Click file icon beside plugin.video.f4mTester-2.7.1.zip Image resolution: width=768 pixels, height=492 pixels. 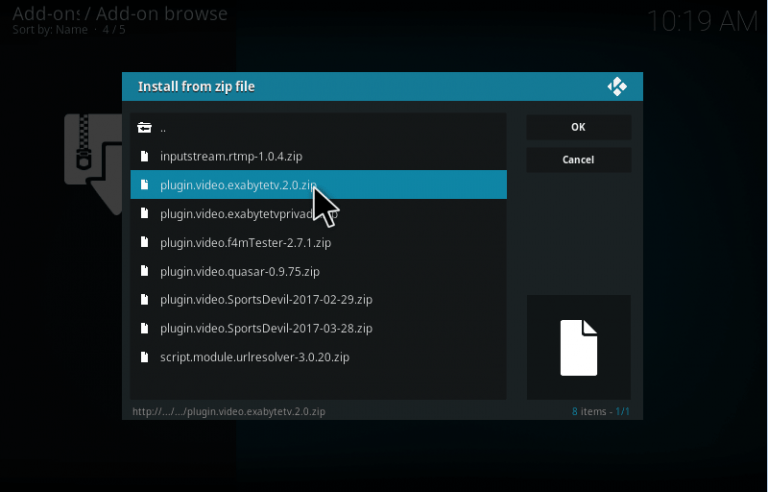144,242
